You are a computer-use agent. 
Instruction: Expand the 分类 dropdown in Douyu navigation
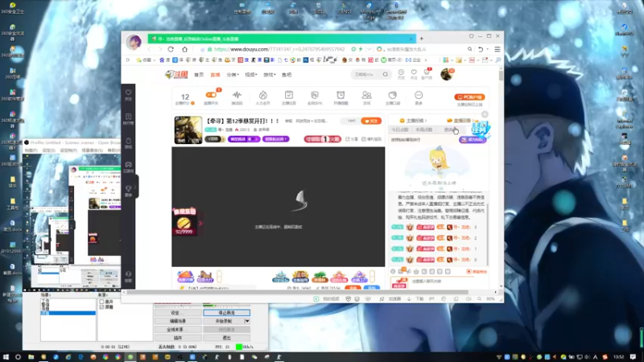click(233, 75)
